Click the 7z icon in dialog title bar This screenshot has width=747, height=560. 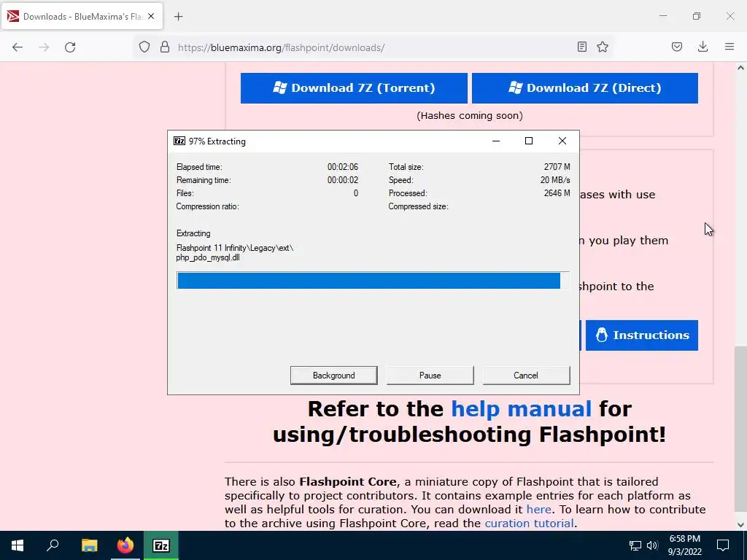[x=179, y=141]
